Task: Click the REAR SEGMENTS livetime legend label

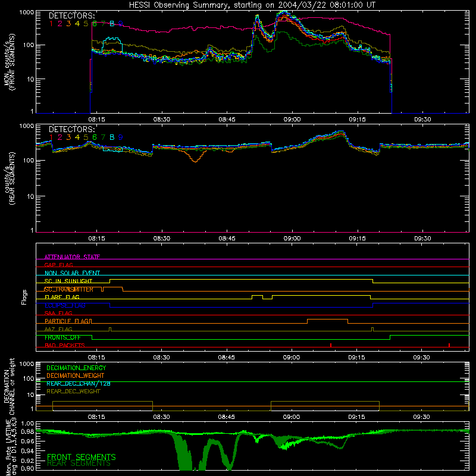Action: click(x=79, y=464)
